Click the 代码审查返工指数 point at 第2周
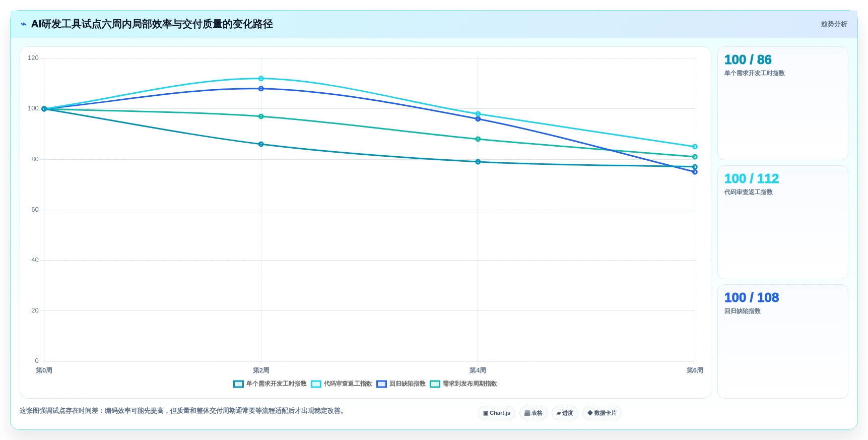The image size is (868, 440). click(x=261, y=79)
